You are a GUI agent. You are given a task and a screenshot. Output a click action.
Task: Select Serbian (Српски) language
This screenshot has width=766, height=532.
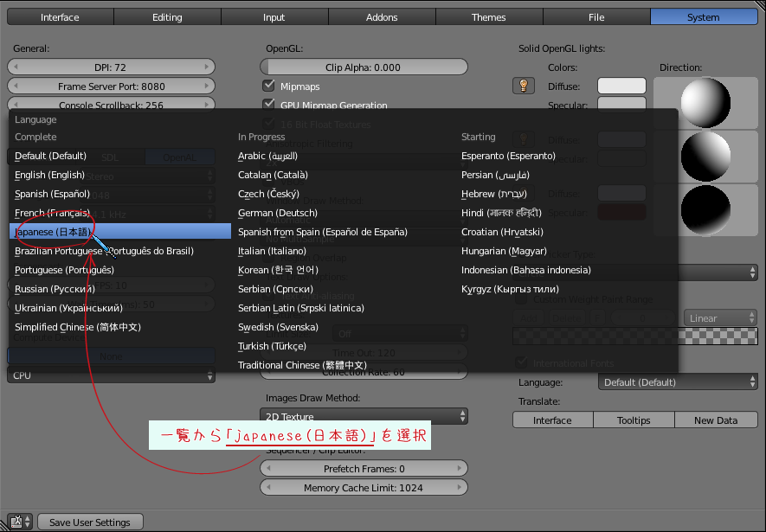344,289
